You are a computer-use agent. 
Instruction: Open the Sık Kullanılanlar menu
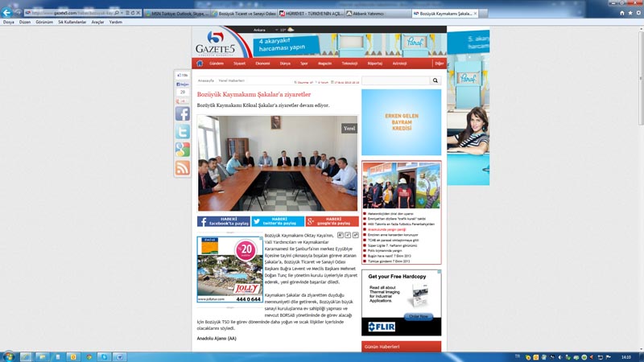tap(72, 23)
